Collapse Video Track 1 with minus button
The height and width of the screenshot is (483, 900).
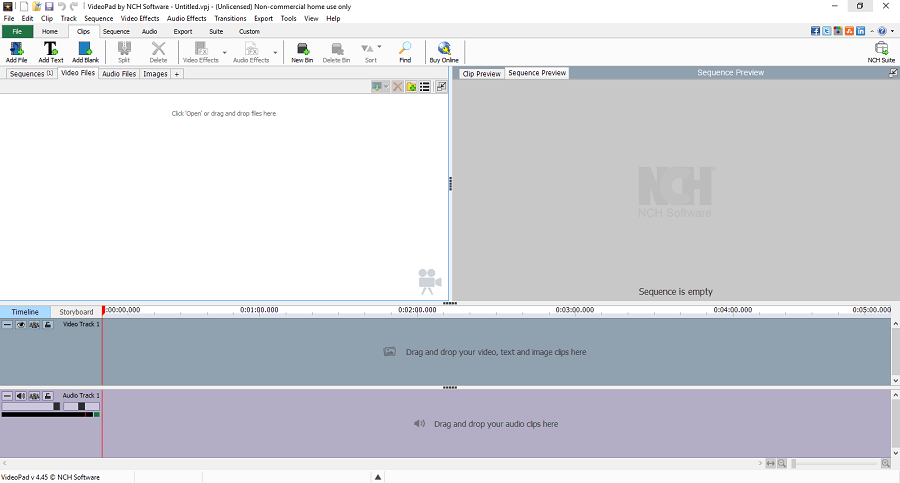(7, 324)
